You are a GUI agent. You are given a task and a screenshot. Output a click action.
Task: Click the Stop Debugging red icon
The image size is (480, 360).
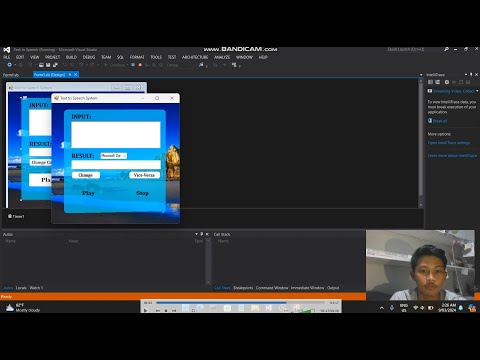pyautogui.click(x=140, y=65)
